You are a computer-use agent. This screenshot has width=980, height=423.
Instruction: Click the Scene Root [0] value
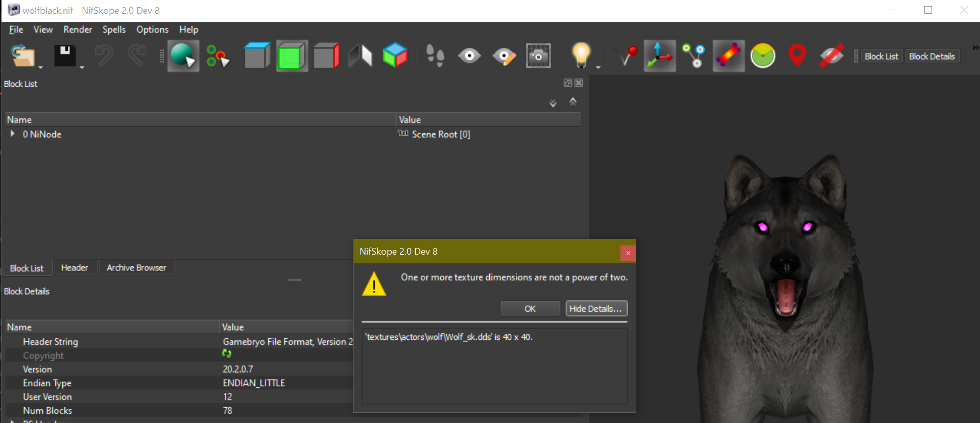pyautogui.click(x=441, y=134)
